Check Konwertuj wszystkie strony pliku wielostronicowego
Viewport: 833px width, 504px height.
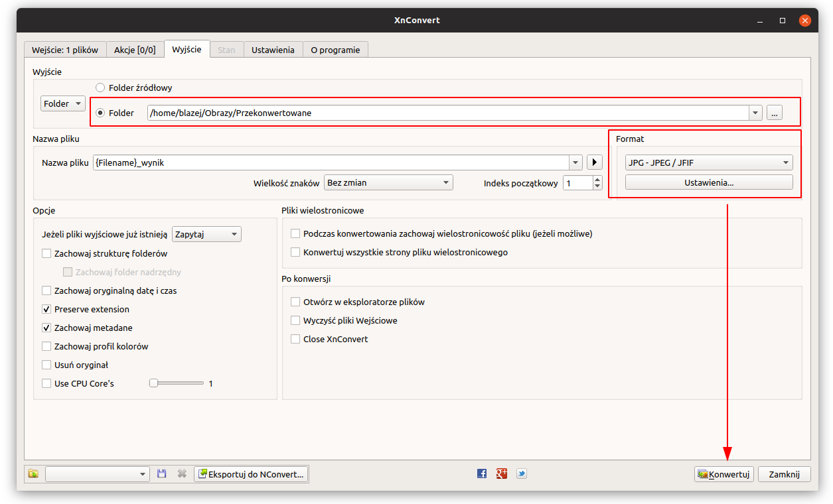point(295,252)
